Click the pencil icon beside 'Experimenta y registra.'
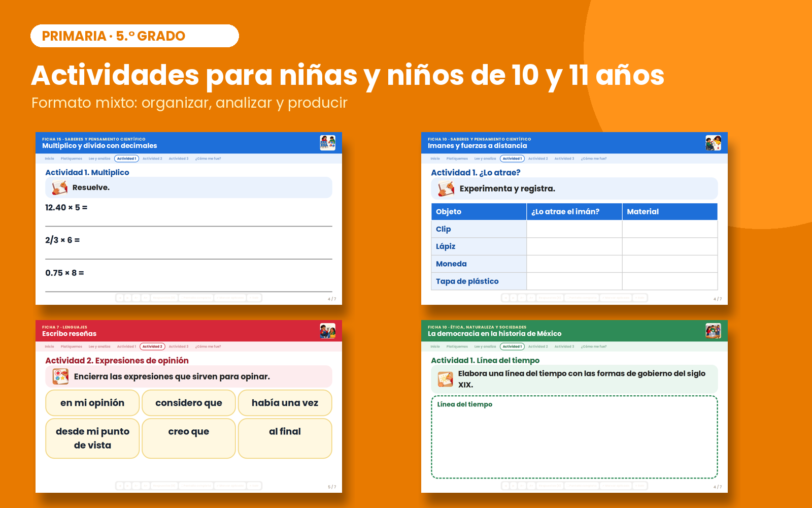This screenshot has height=508, width=812. point(446,188)
